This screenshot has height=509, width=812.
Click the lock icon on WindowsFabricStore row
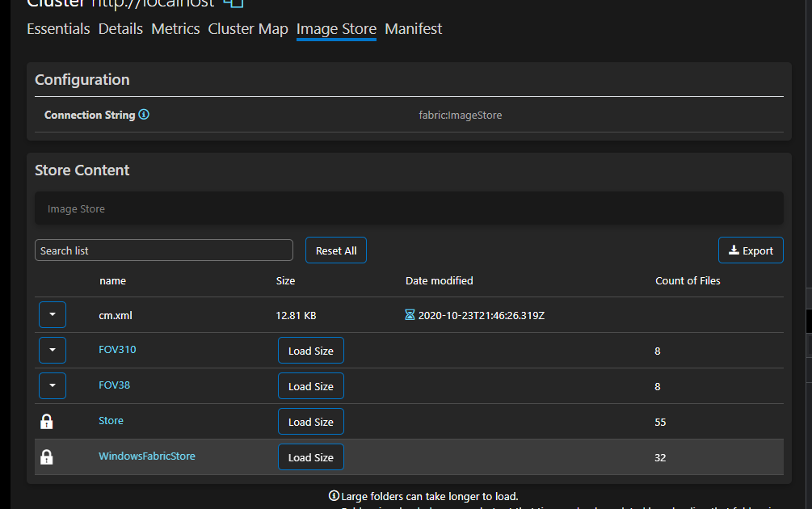point(47,456)
